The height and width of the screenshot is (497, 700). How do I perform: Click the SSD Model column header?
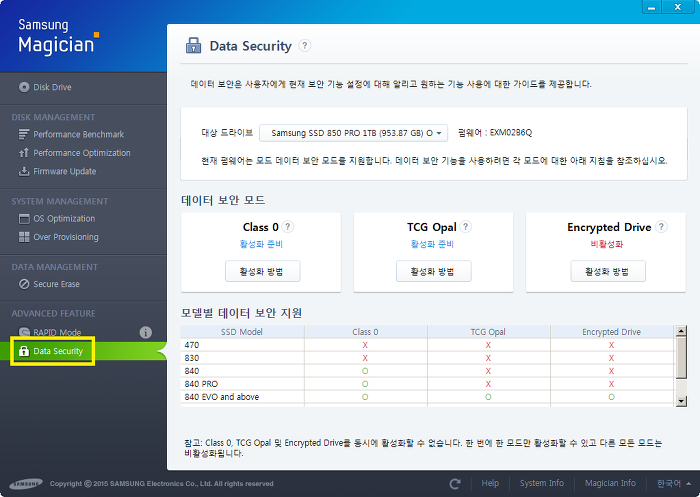(242, 332)
